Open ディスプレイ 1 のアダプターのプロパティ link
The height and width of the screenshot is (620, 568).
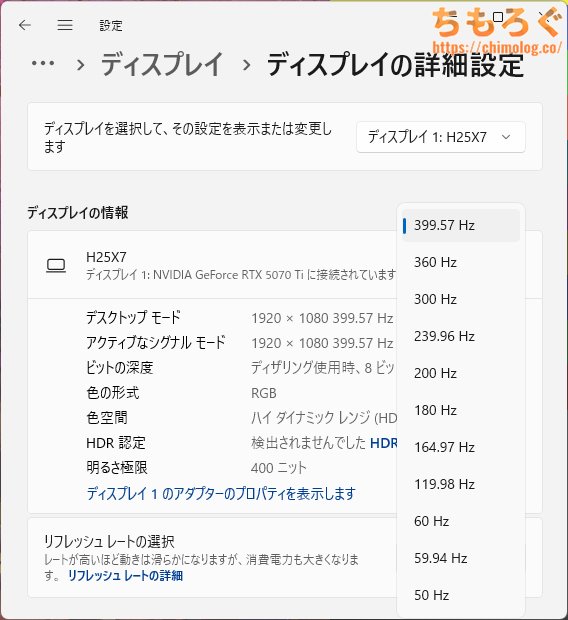click(x=221, y=493)
